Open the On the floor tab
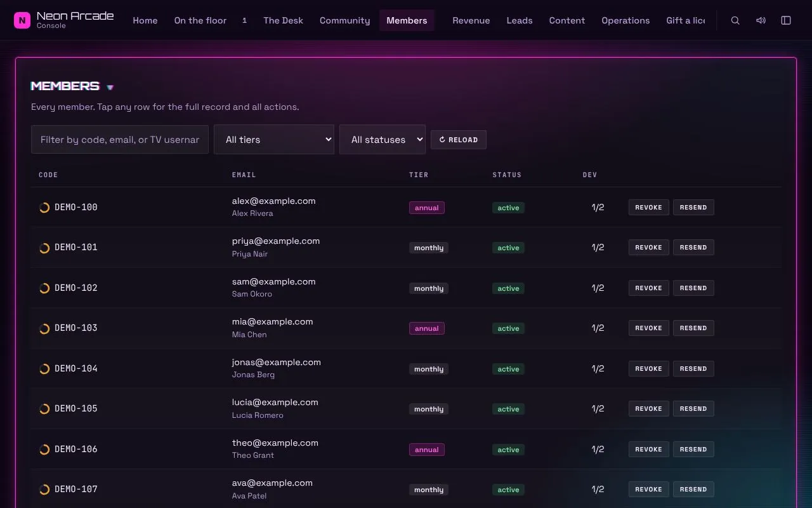The image size is (812, 508). [x=200, y=20]
